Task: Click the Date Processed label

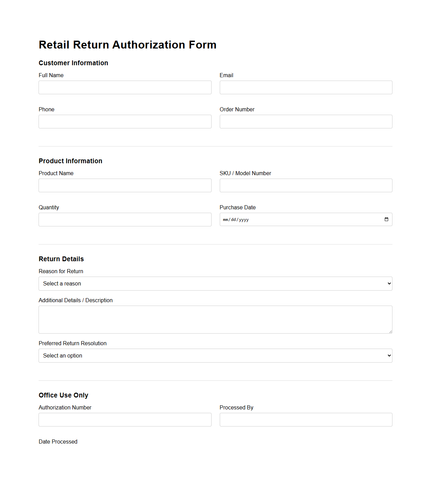Action: (x=58, y=442)
